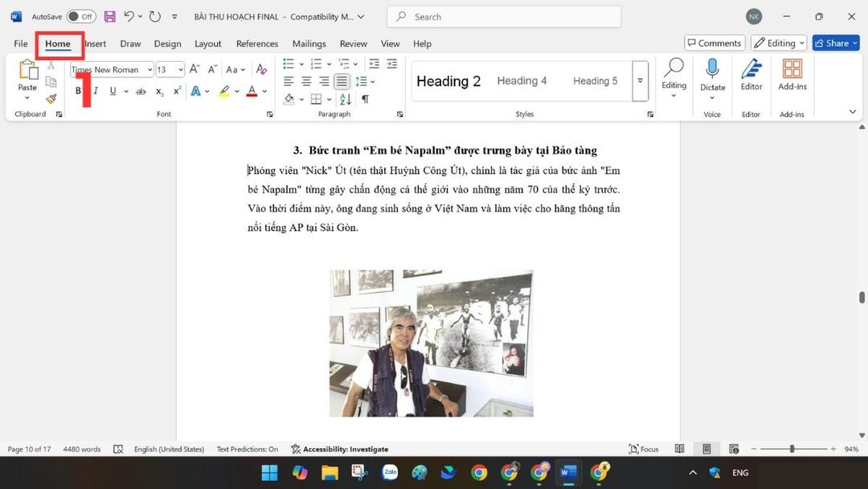Expand the Styles gallery
Screen dimensions: 868x489
coord(640,81)
